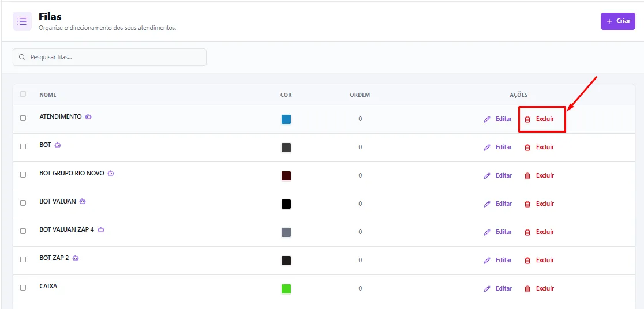This screenshot has width=644, height=309.
Task: Click the trash icon in CAIXA row
Action: pos(527,289)
